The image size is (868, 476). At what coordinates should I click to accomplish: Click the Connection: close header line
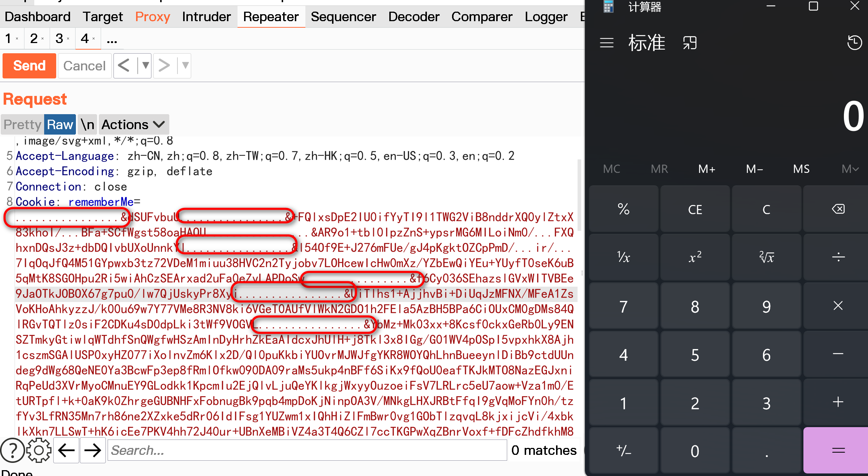point(71,186)
